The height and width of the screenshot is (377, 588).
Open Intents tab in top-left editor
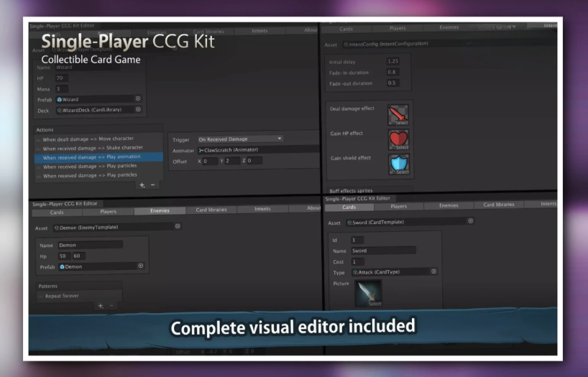(x=260, y=31)
